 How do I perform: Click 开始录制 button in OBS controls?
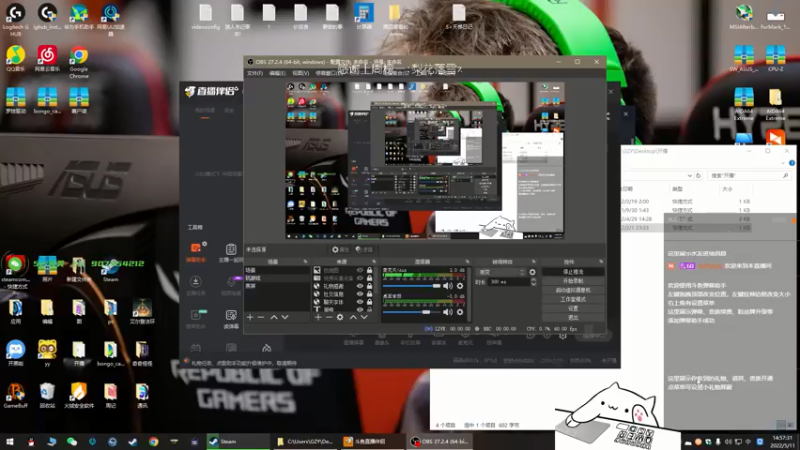pos(573,281)
